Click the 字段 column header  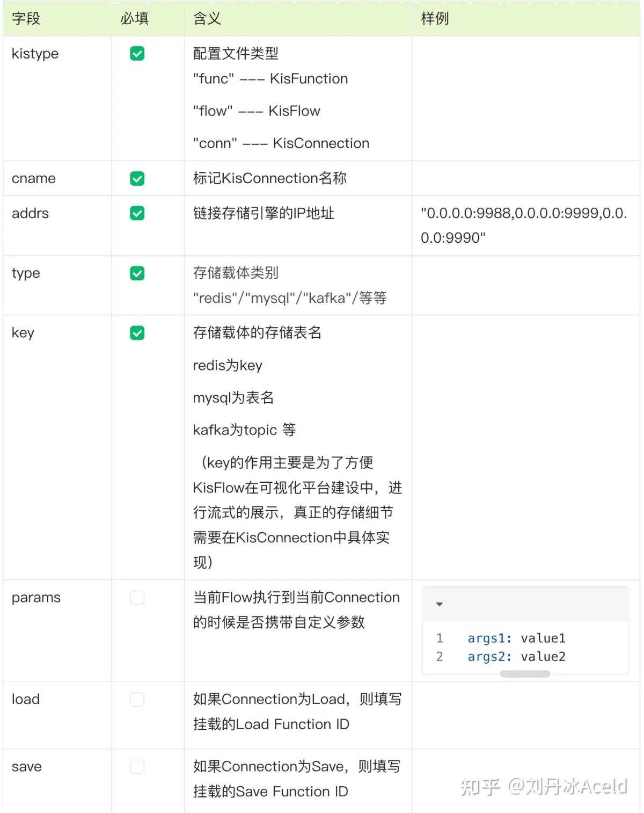coord(26,19)
